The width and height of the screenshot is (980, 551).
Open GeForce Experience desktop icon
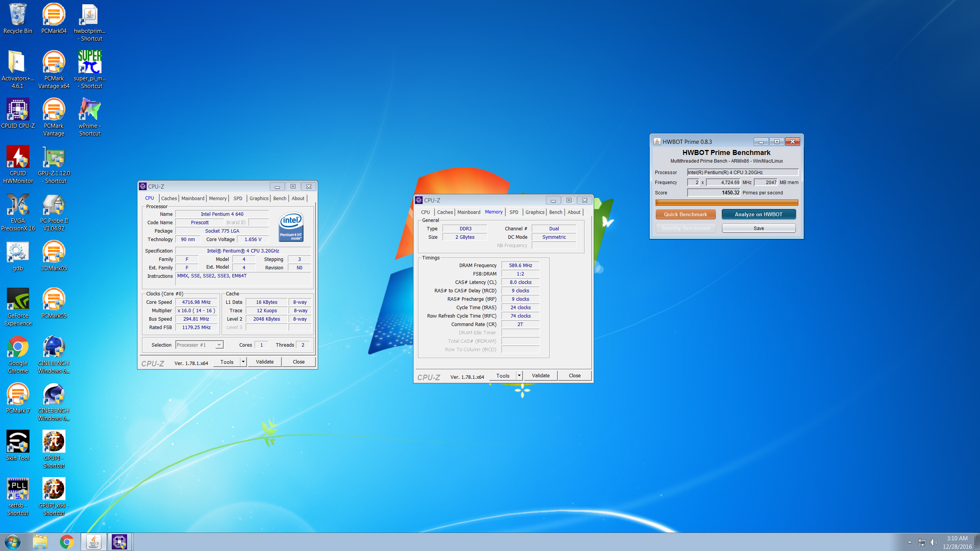tap(18, 307)
